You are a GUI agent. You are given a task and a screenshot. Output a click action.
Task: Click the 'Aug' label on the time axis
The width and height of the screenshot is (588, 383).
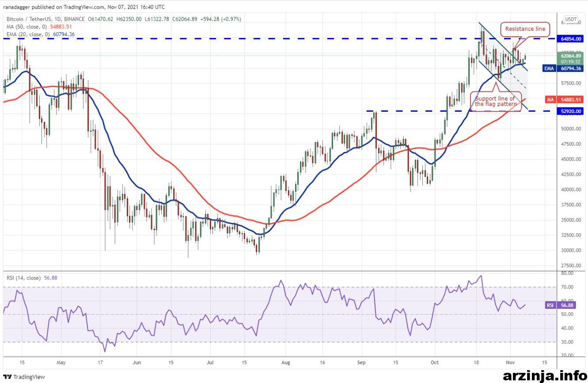(x=285, y=362)
